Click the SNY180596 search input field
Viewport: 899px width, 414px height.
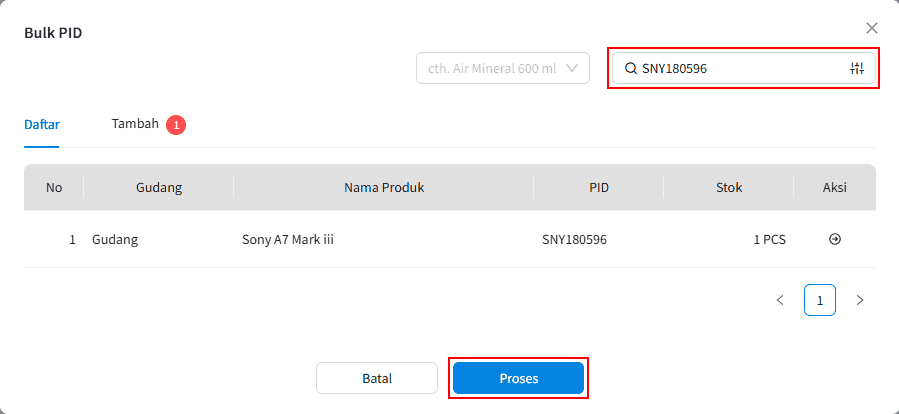(744, 68)
